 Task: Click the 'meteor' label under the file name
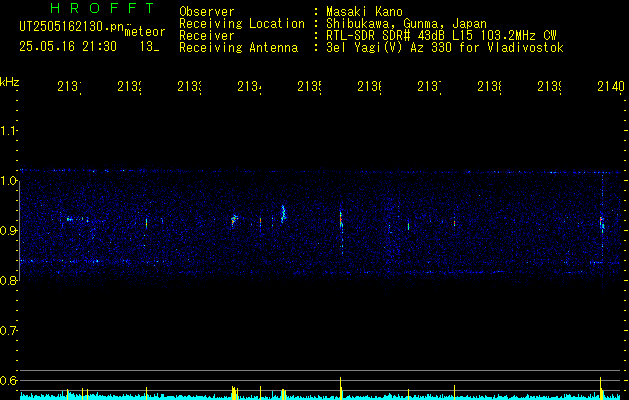pyautogui.click(x=145, y=32)
